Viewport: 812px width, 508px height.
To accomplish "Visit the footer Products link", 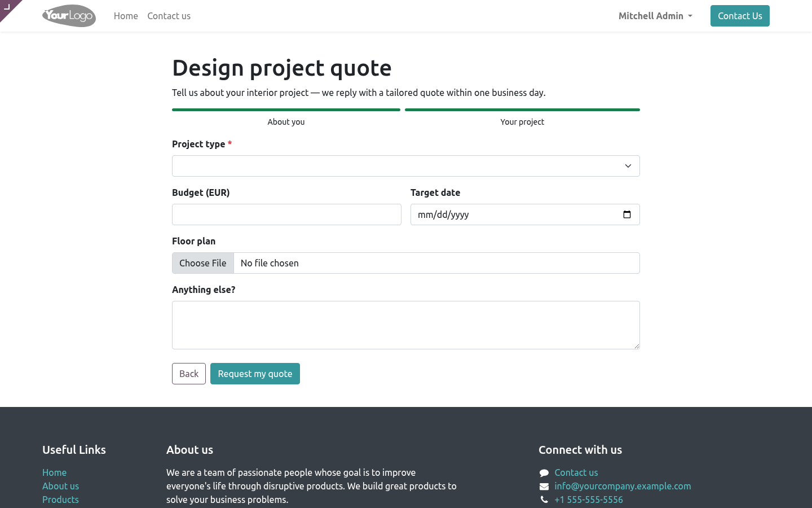I will 60,500.
